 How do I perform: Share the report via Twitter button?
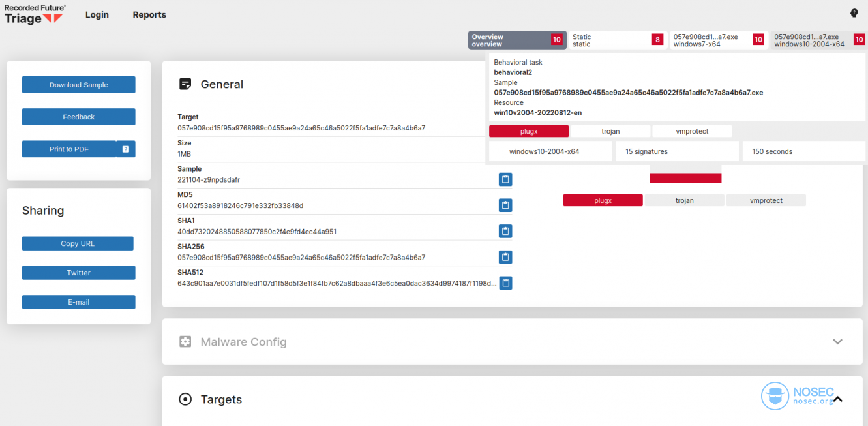click(79, 273)
